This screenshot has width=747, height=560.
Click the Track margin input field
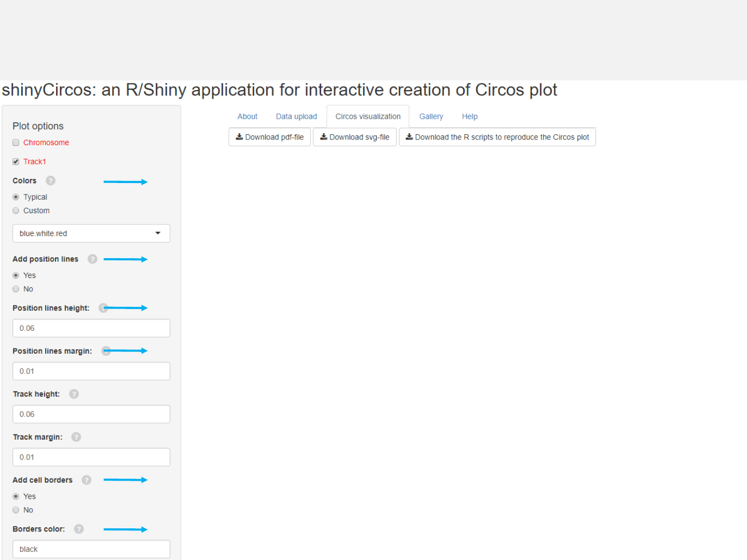click(x=91, y=457)
